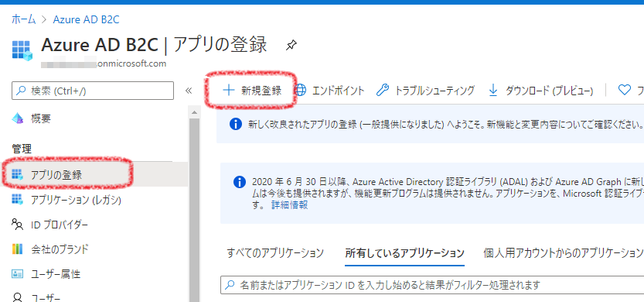Click the ユーザー person icon in sidebar
The width and height of the screenshot is (644, 302).
[x=17, y=297]
